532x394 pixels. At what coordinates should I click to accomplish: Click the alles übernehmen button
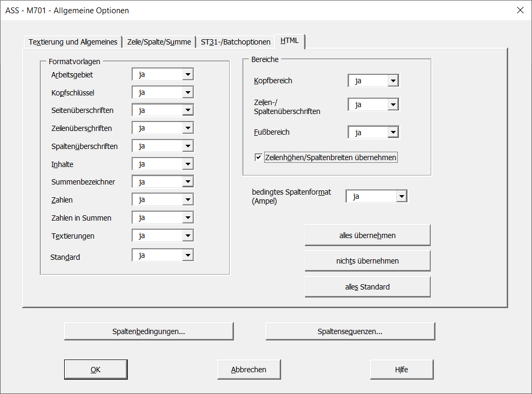coord(367,235)
